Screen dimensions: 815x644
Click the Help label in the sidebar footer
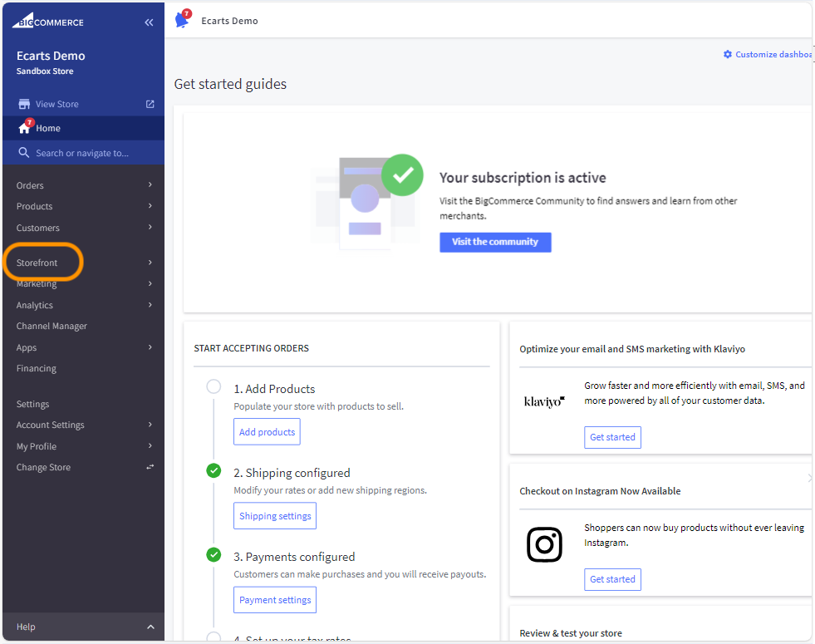click(x=26, y=627)
